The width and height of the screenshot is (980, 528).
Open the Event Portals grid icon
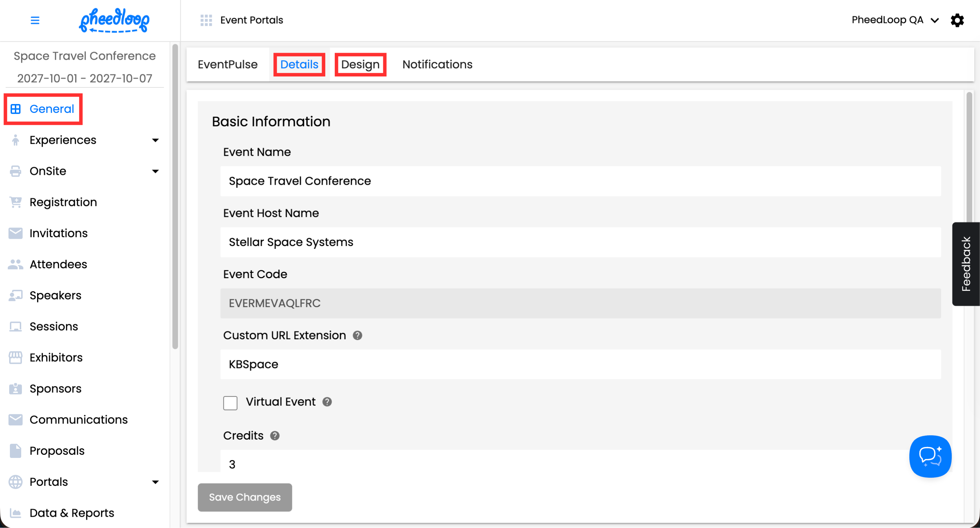click(206, 20)
